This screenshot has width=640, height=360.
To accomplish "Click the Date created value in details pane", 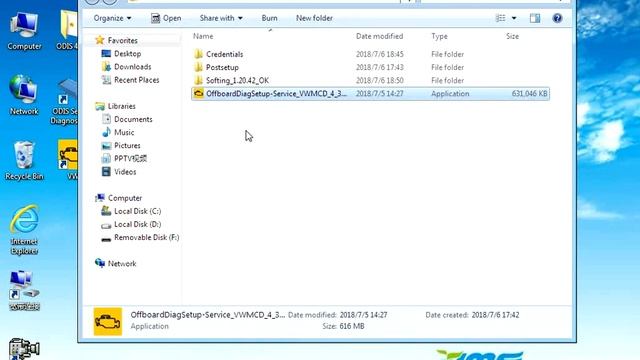I will [496, 315].
